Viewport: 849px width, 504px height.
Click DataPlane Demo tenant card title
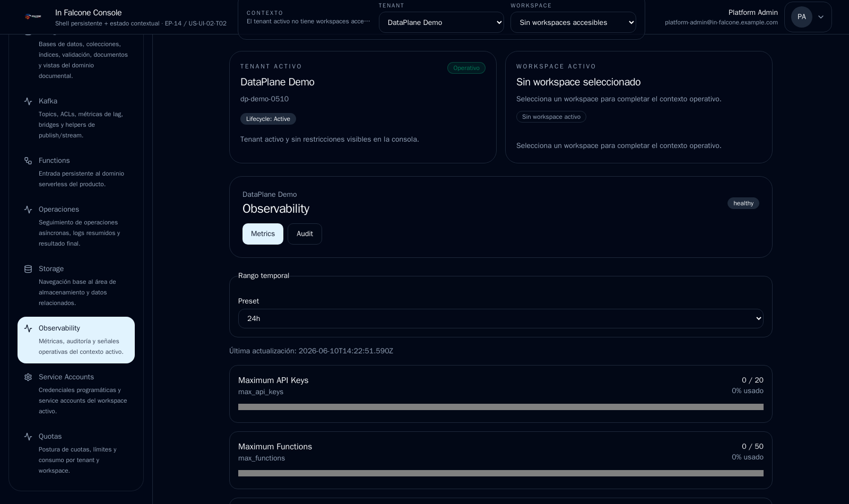pyautogui.click(x=278, y=82)
